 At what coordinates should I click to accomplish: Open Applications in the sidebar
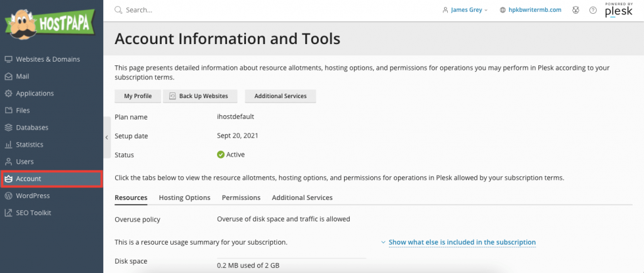(x=29, y=93)
